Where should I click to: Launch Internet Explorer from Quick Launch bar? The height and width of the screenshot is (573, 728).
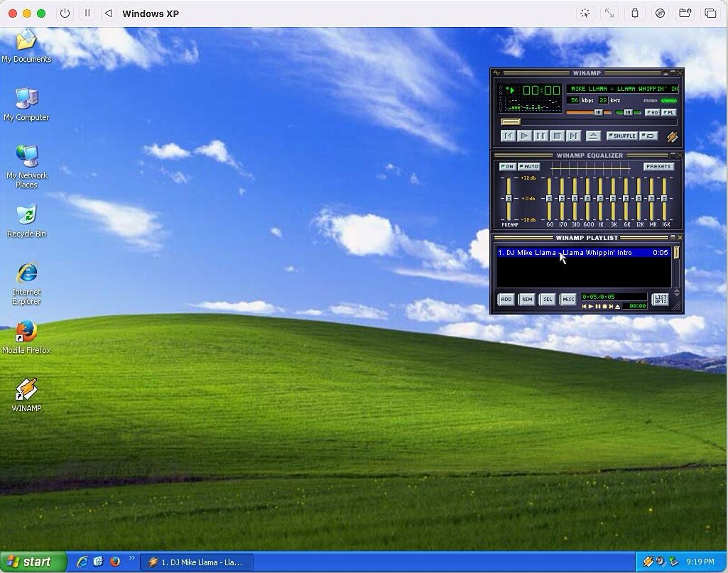coord(82,562)
